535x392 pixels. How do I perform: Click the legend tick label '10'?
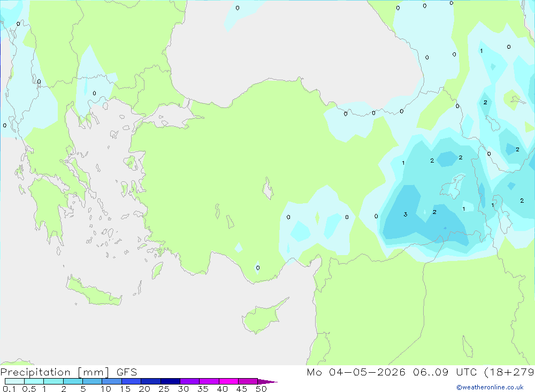coord(106,389)
